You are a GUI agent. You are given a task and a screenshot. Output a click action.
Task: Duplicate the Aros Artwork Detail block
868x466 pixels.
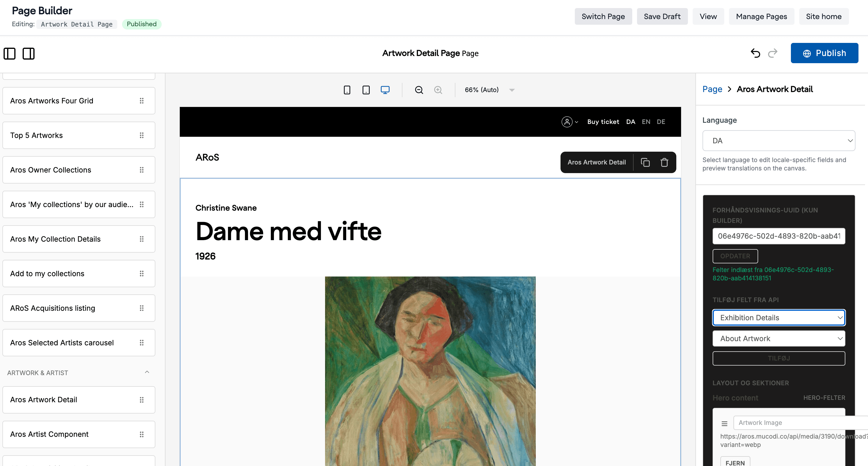[x=645, y=162]
